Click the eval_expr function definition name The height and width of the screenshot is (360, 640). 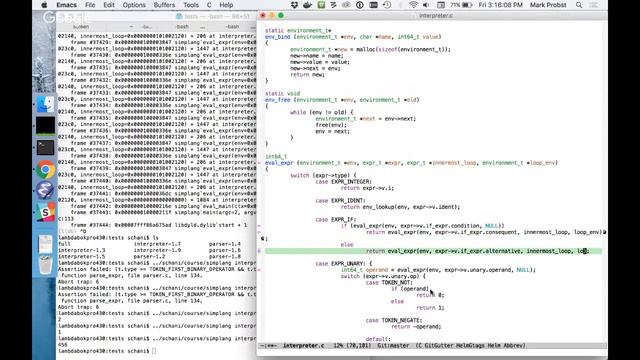(279, 162)
